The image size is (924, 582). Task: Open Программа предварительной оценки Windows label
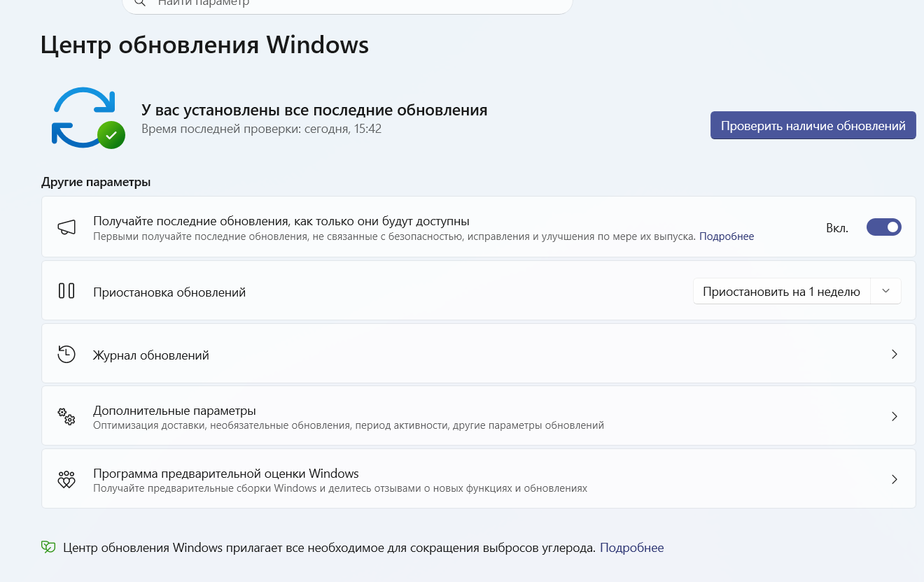pyautogui.click(x=226, y=474)
